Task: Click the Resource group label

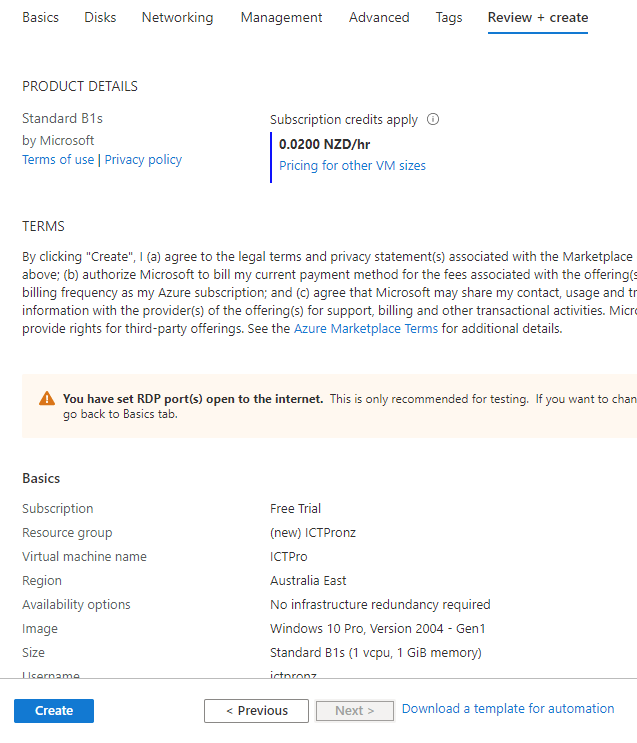Action: [67, 533]
